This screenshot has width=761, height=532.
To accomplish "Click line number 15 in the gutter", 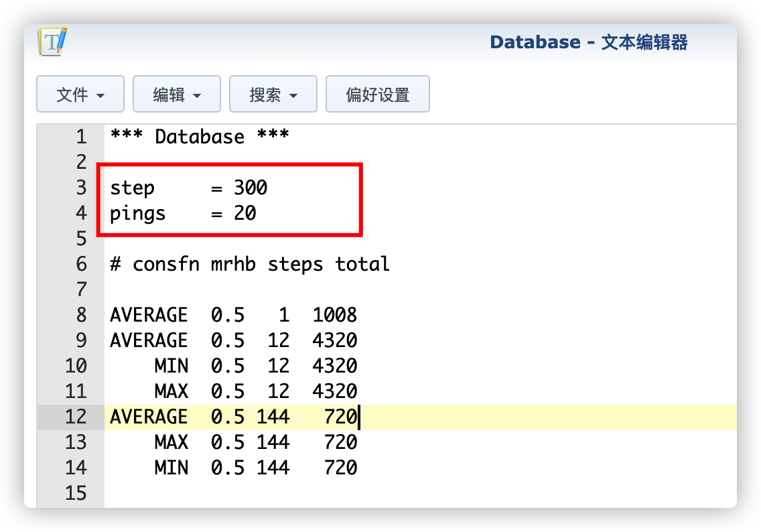I will tap(76, 494).
